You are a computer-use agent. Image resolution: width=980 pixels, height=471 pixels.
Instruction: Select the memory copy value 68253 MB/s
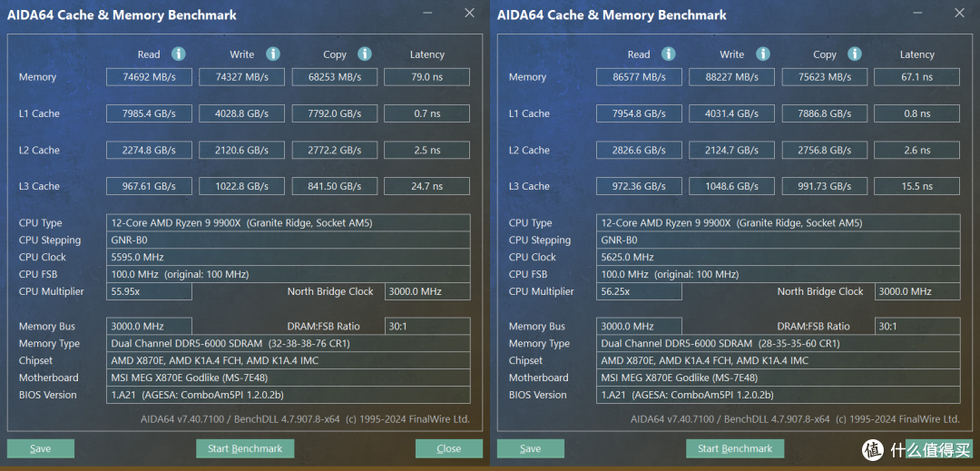tap(334, 77)
